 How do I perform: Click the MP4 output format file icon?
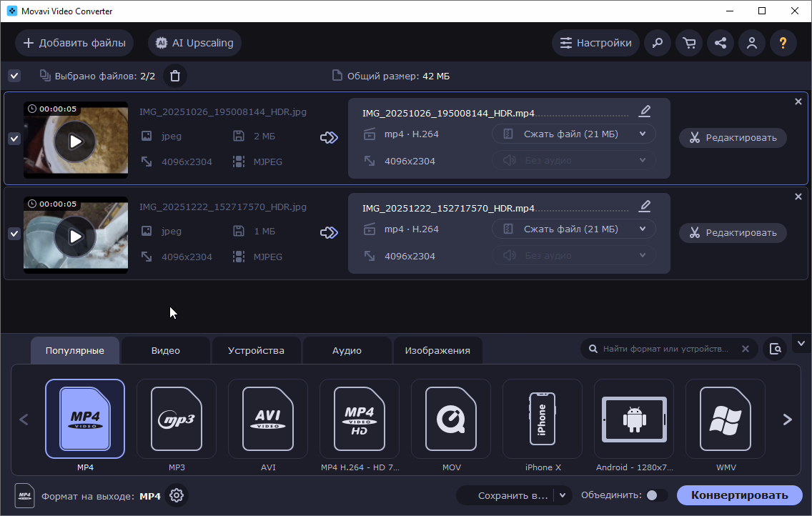24,496
